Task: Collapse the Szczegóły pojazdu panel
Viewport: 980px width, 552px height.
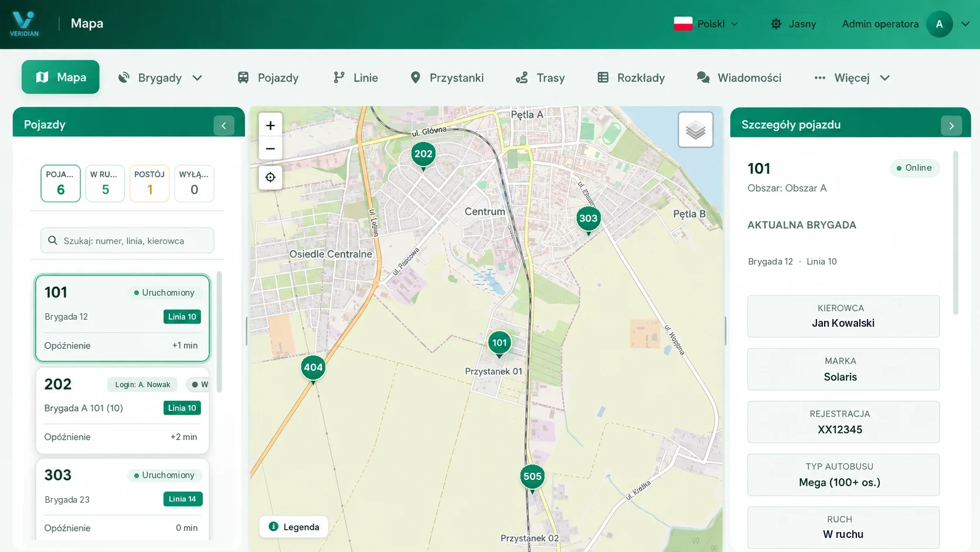Action: (x=951, y=126)
